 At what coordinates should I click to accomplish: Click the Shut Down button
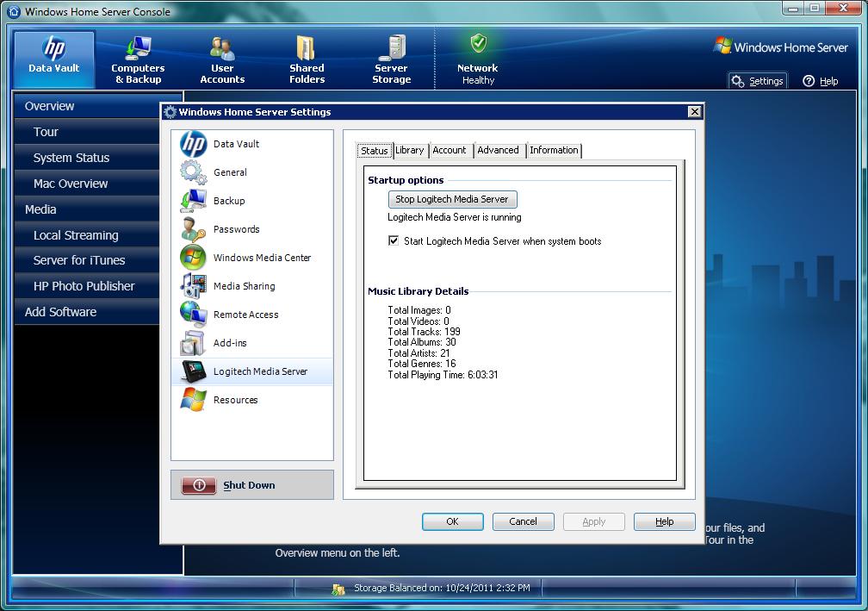pyautogui.click(x=251, y=485)
